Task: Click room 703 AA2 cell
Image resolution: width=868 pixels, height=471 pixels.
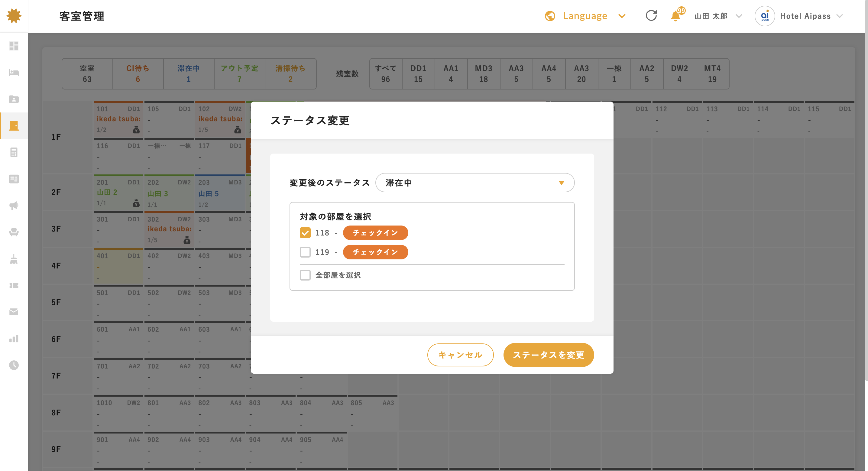Action: tap(220, 376)
